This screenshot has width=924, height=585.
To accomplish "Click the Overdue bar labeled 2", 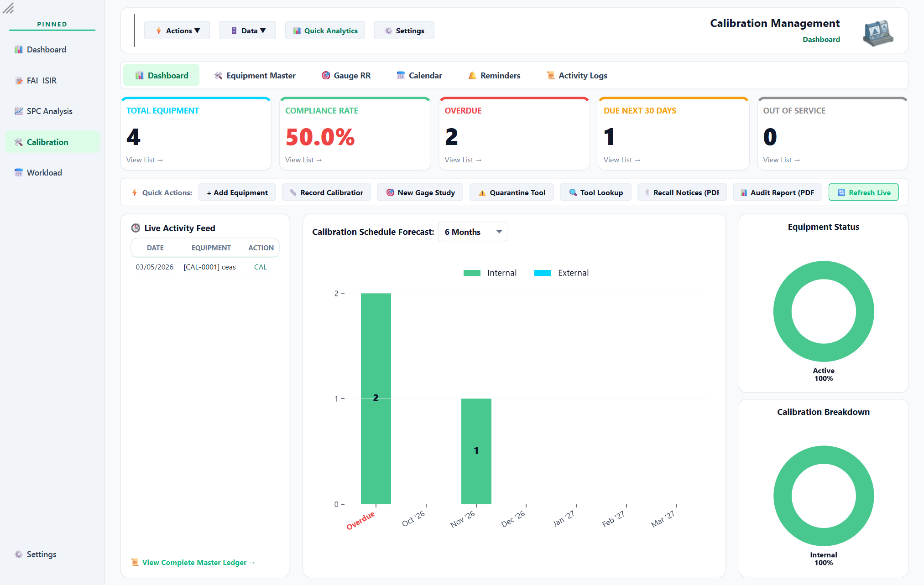I will coord(376,399).
